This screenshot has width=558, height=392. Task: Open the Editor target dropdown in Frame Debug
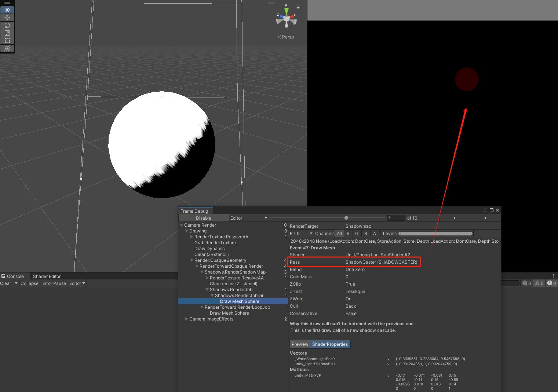[249, 218]
